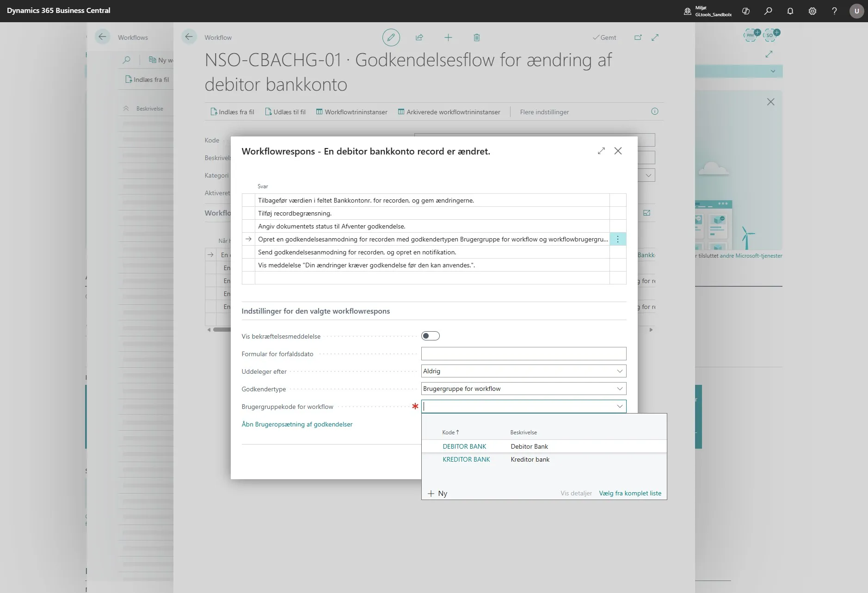
Task: Click the edit pencil icon on Workflow page
Action: [391, 37]
